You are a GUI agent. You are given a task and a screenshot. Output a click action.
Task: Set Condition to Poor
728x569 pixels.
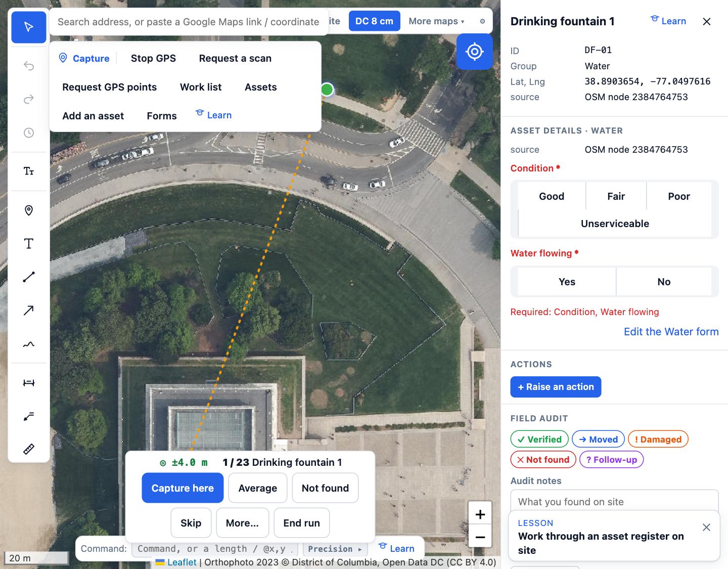pyautogui.click(x=679, y=196)
